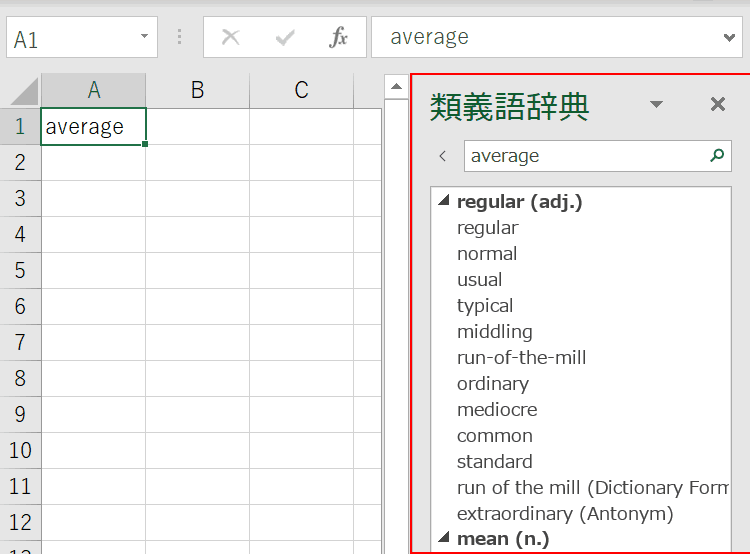Select row 10 header

(x=20, y=451)
